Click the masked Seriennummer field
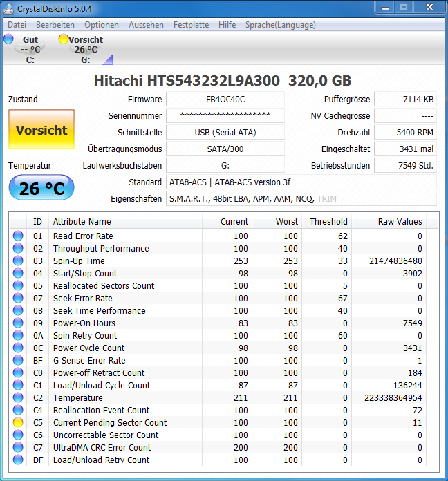Image resolution: width=448 pixels, height=481 pixels. click(x=225, y=115)
